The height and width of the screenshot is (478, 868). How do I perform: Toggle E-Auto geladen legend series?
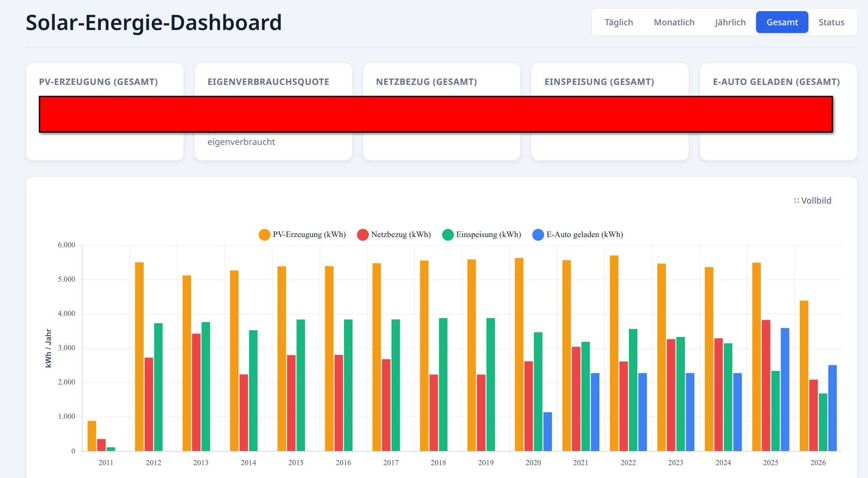tap(578, 234)
